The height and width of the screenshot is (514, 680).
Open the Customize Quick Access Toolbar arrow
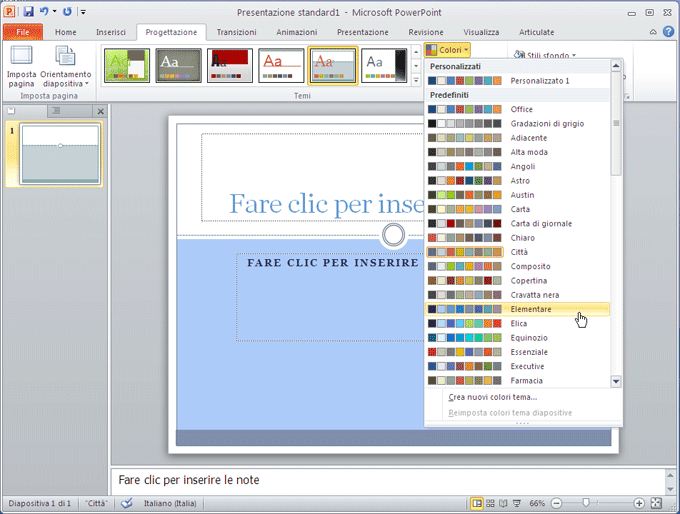tap(83, 12)
